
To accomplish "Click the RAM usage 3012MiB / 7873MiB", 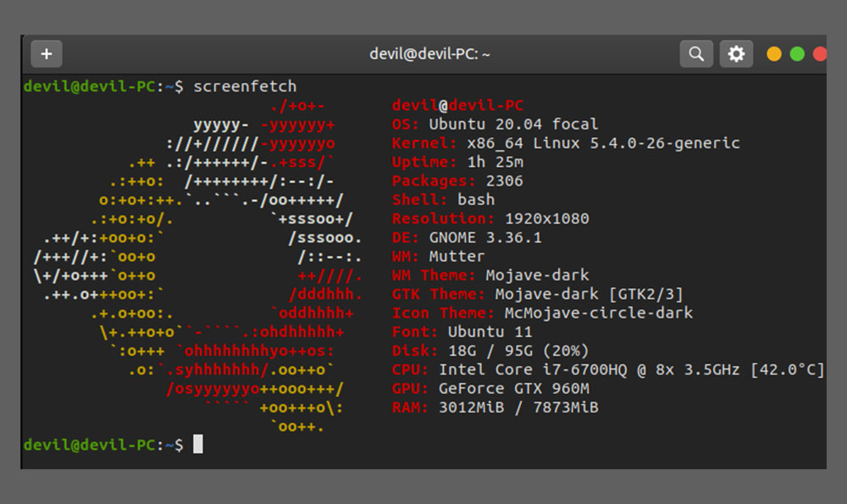I will pos(518,407).
